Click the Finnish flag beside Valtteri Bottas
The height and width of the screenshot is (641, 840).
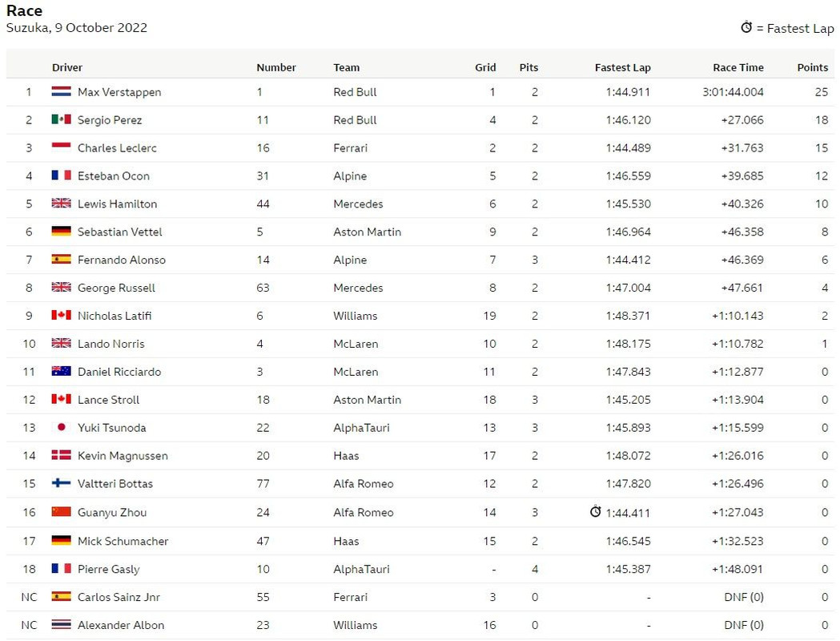61,483
